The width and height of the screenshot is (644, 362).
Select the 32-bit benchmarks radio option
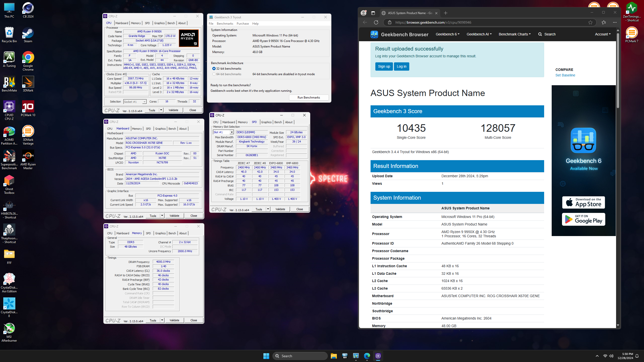tap(214, 69)
